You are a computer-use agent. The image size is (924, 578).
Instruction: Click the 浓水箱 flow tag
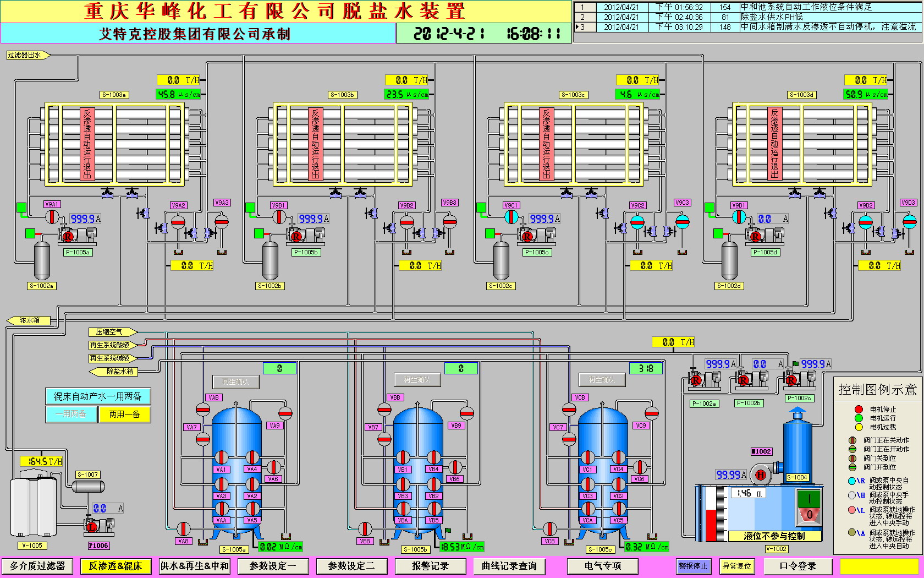click(29, 320)
